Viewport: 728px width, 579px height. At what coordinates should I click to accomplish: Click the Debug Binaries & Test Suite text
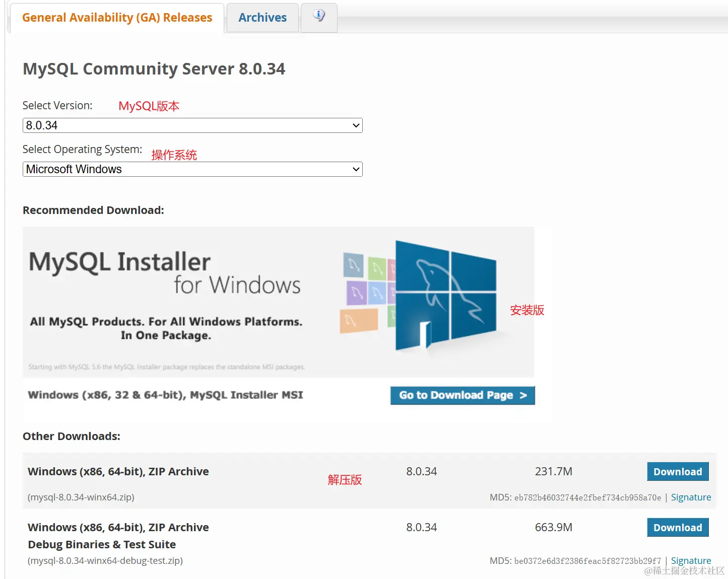(102, 545)
